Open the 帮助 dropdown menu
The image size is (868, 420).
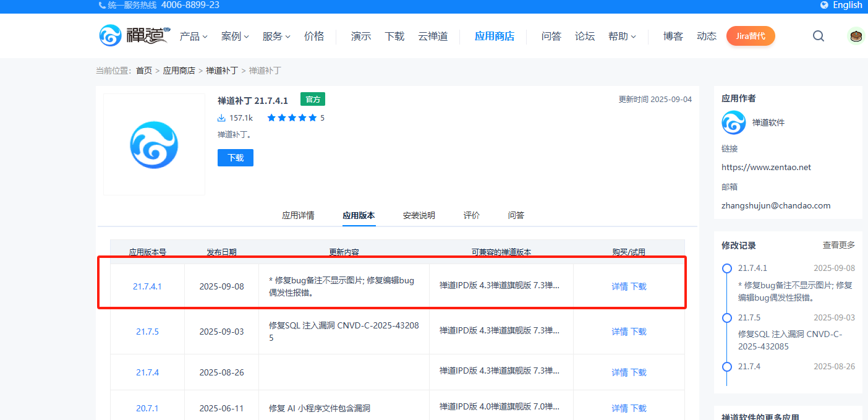(x=622, y=36)
